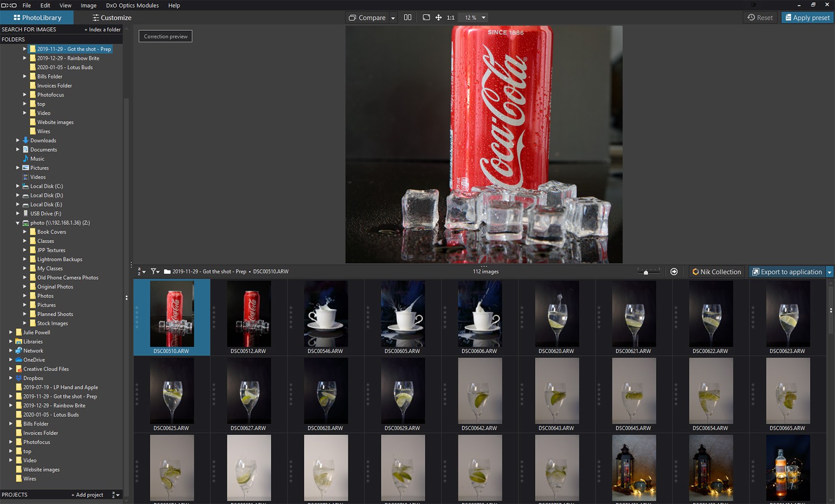Open the Export to application dropdown arrow
This screenshot has width=835, height=504.
coord(829,272)
